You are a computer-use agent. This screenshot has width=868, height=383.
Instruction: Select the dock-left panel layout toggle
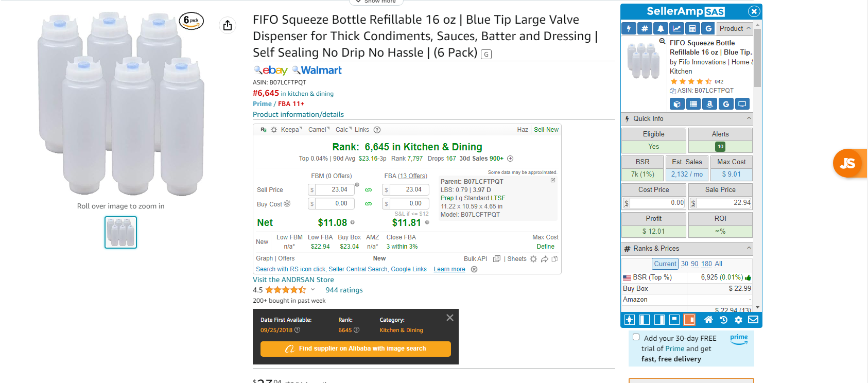[x=645, y=320]
